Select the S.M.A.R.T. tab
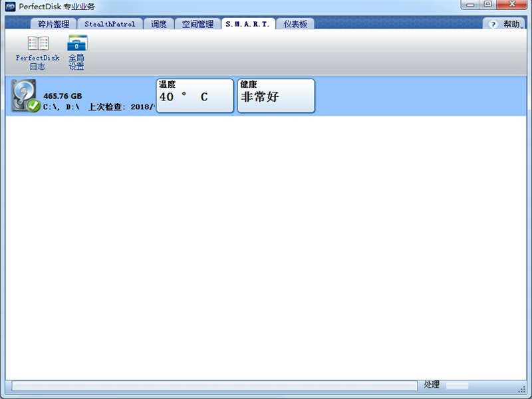This screenshot has height=399, width=532. pyautogui.click(x=248, y=24)
